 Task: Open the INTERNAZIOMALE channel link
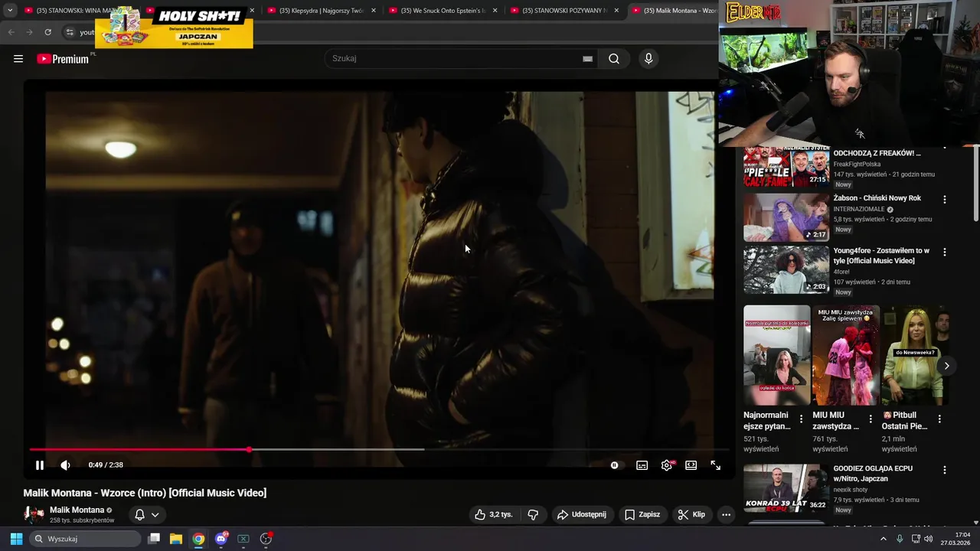click(x=859, y=209)
